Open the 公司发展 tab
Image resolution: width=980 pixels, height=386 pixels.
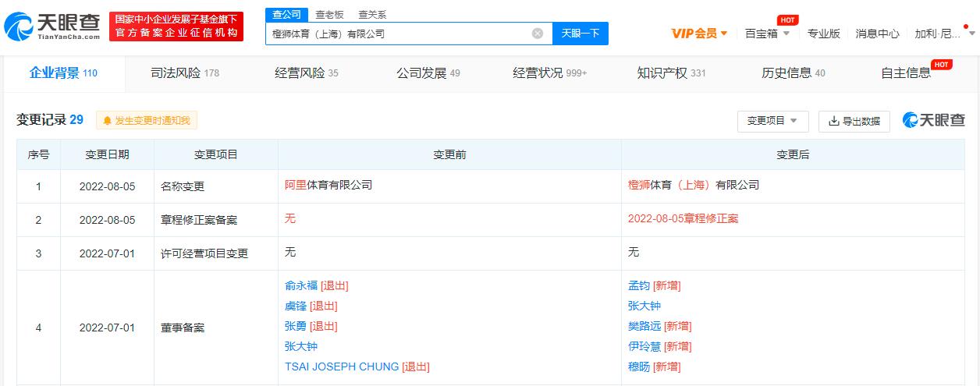tap(428, 73)
